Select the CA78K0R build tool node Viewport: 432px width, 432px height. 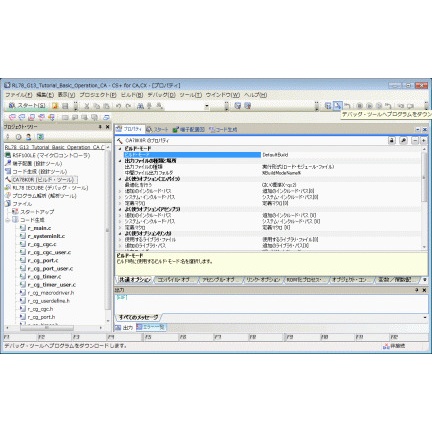[x=43, y=180]
